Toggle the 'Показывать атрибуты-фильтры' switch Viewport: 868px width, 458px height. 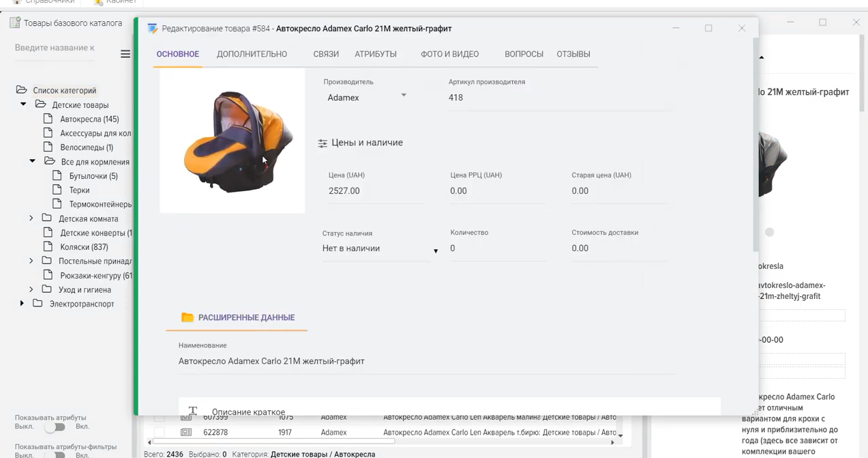(x=55, y=455)
